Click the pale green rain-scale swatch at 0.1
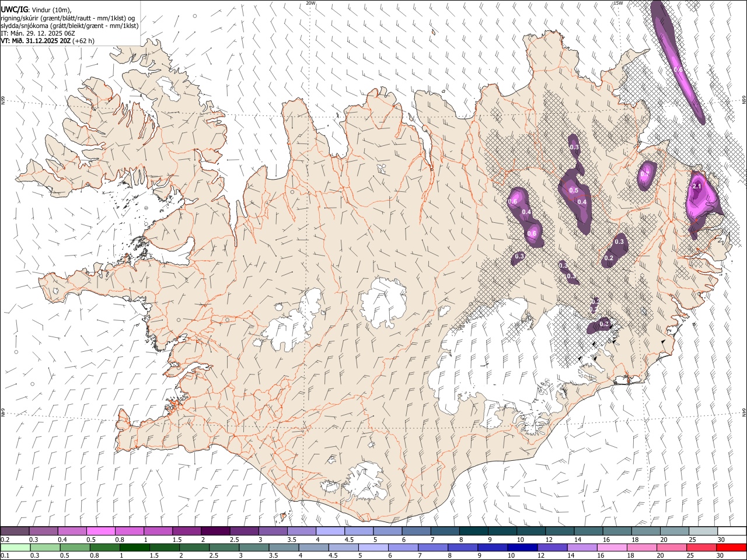This screenshot has height=560, width=747. pyautogui.click(x=15, y=547)
